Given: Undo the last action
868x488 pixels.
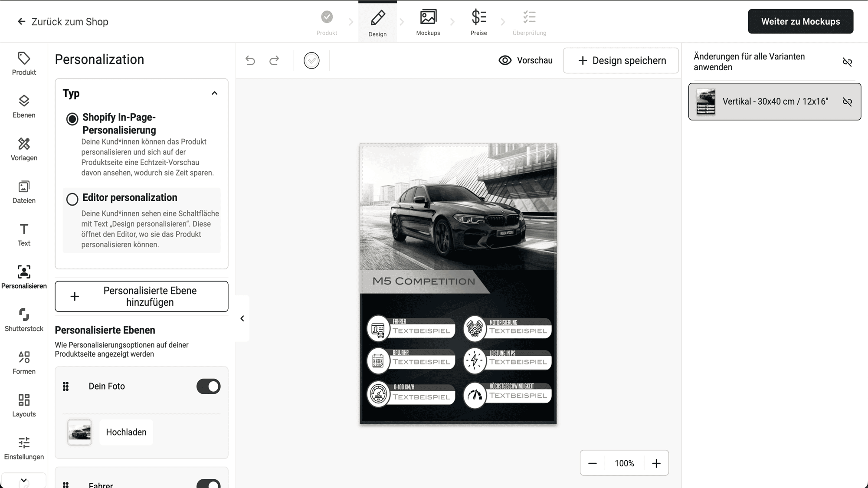Looking at the screenshot, I should point(250,60).
